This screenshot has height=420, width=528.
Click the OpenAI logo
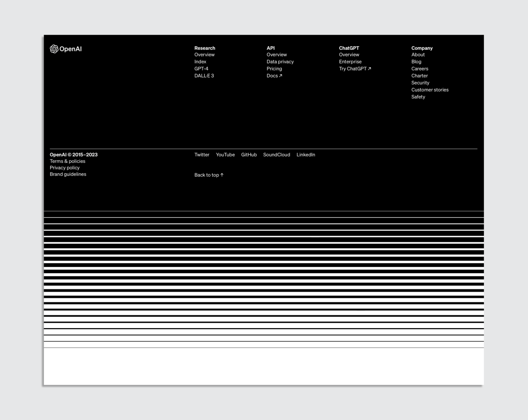[x=66, y=49]
